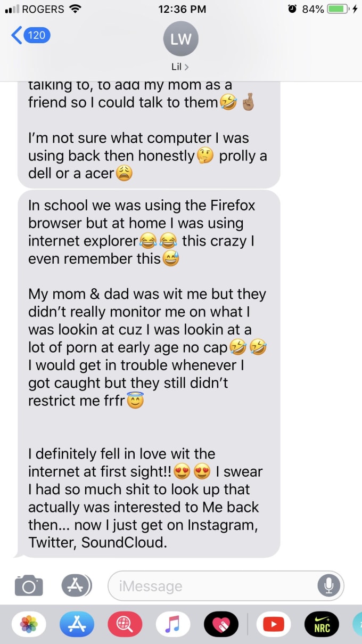This screenshot has width=362, height=644.
Task: Tap the microphone dictation icon
Action: click(x=328, y=585)
